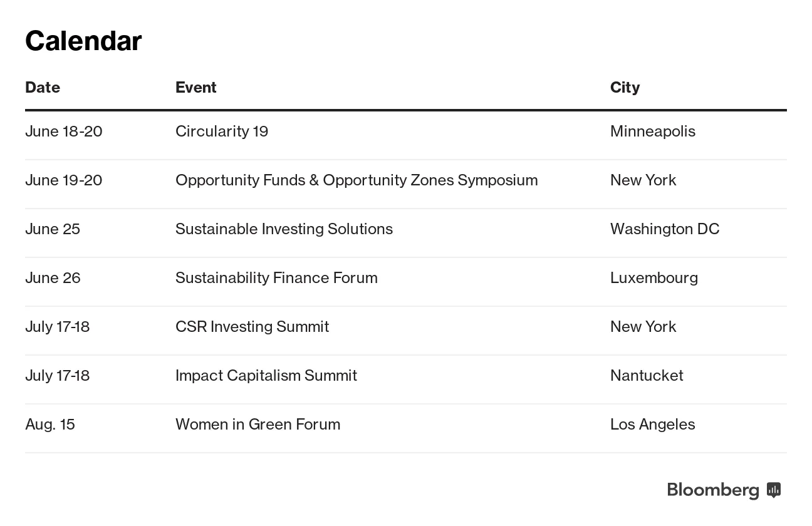Click Women in Green Forum event

tap(258, 424)
